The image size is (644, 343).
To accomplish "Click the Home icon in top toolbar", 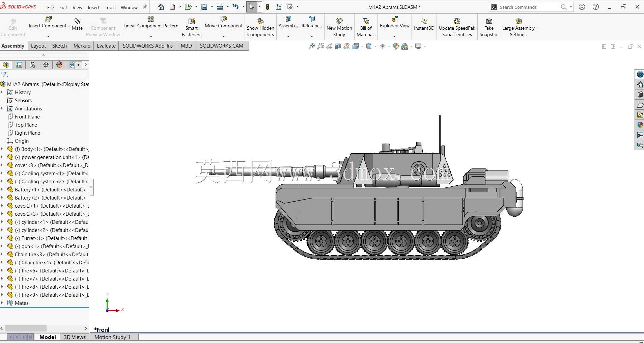I will pos(161,7).
